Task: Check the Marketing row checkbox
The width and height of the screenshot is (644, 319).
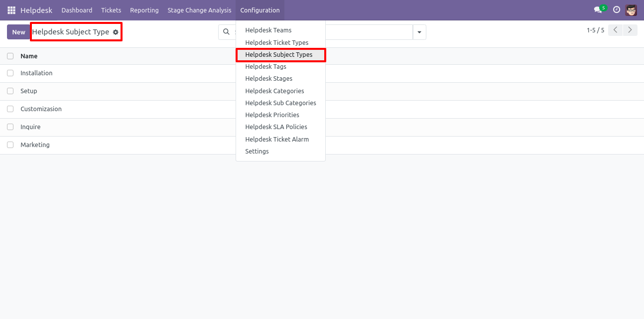Action: pos(10,145)
